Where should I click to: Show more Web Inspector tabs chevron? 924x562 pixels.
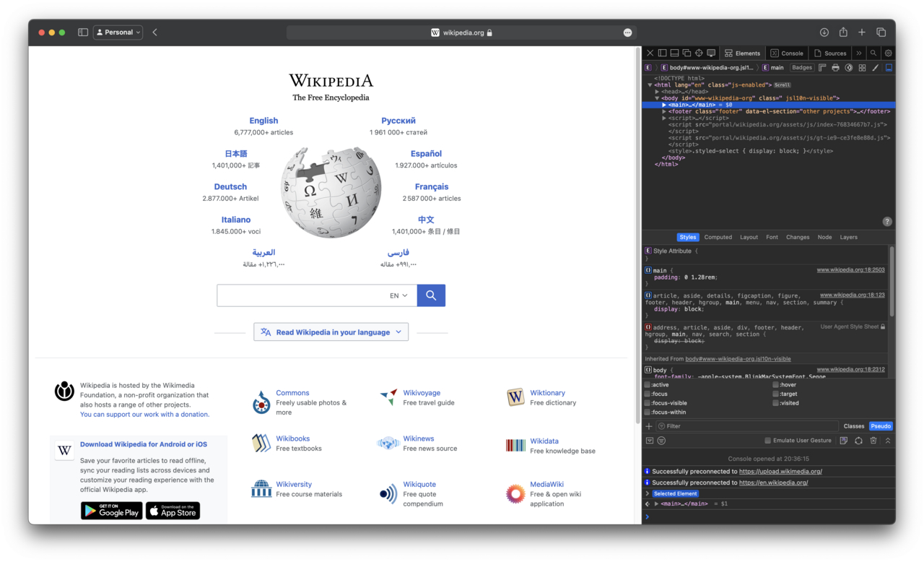pos(859,53)
